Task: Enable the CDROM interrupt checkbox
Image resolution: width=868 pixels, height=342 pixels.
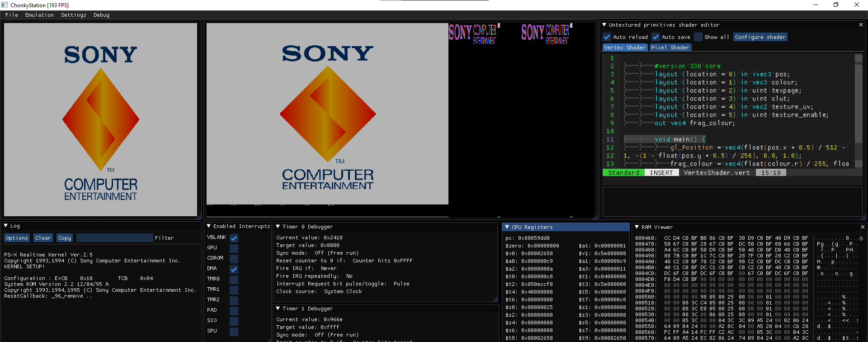Action: tap(234, 259)
